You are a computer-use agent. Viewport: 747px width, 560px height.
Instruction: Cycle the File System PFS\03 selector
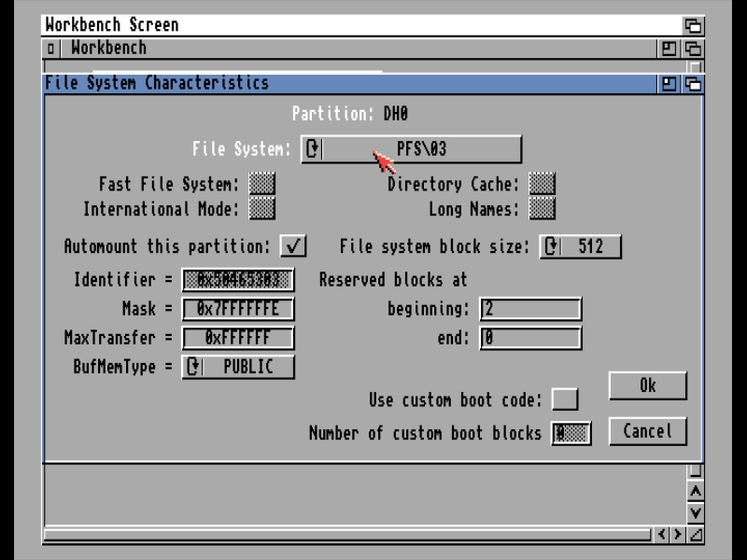(x=411, y=148)
